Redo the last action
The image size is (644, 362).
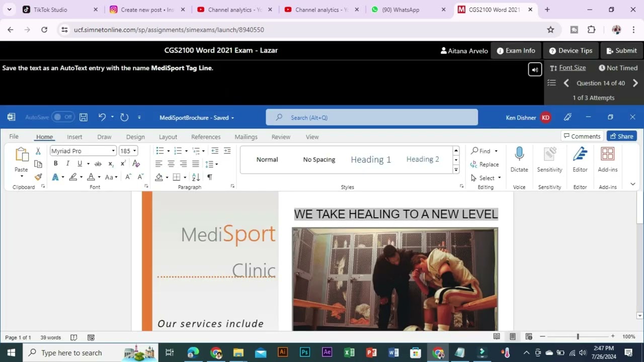[124, 117]
